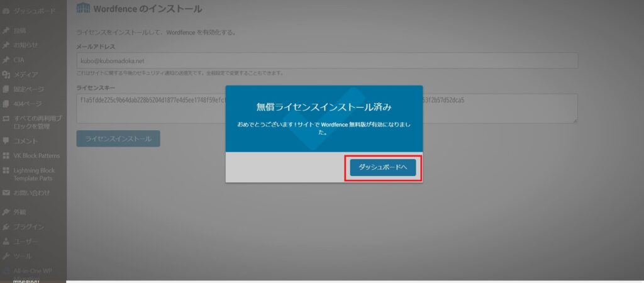
Task: Click the speech bubble icon beside コメント
Action: click(6, 141)
